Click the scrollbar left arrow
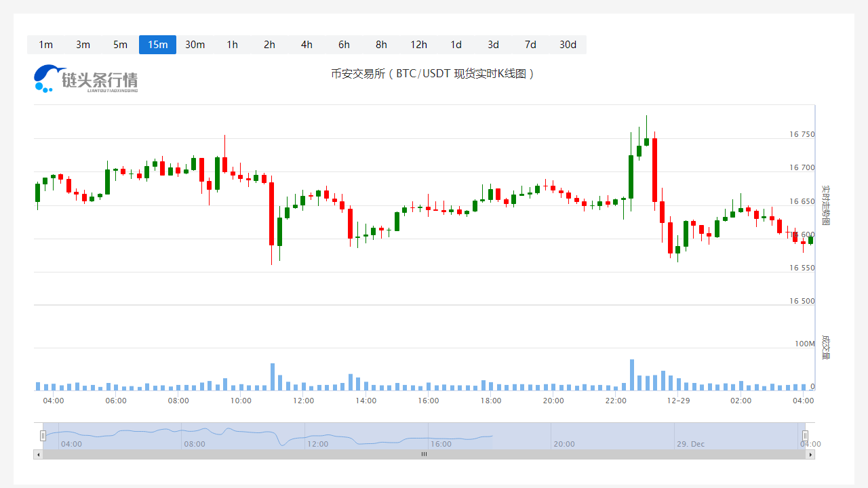The image size is (868, 488). pyautogui.click(x=38, y=454)
